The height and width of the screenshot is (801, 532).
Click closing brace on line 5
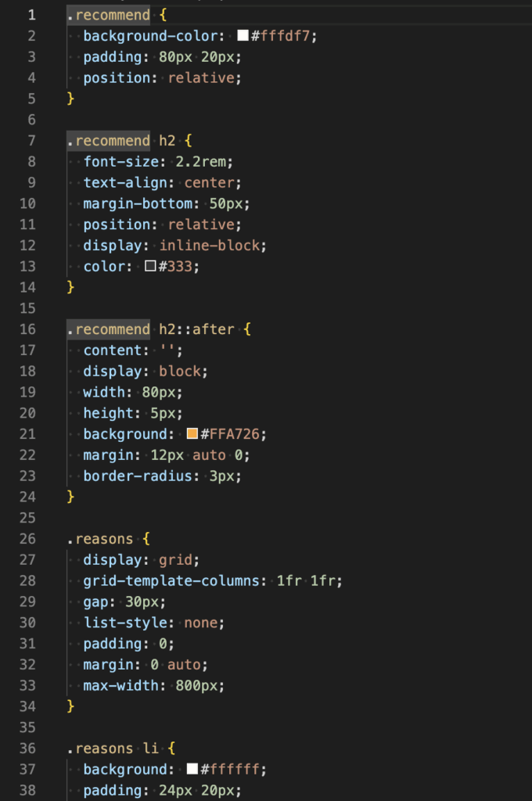[x=70, y=98]
